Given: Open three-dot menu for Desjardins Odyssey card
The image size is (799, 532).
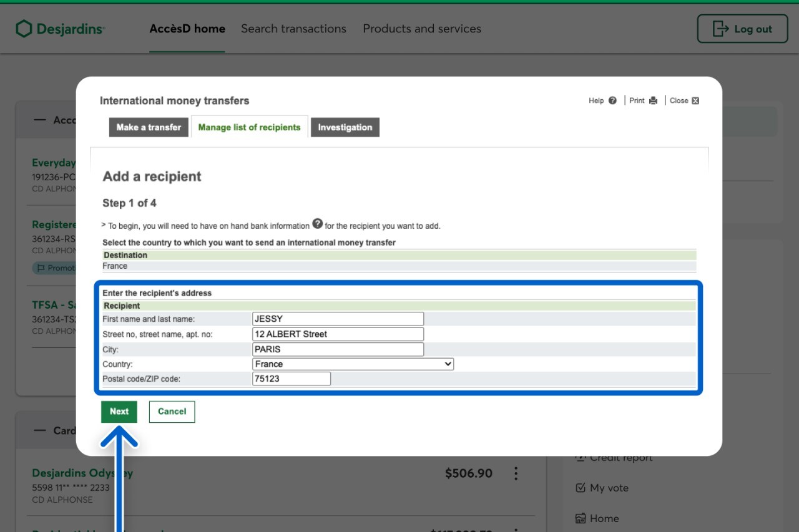Looking at the screenshot, I should pyautogui.click(x=516, y=473).
